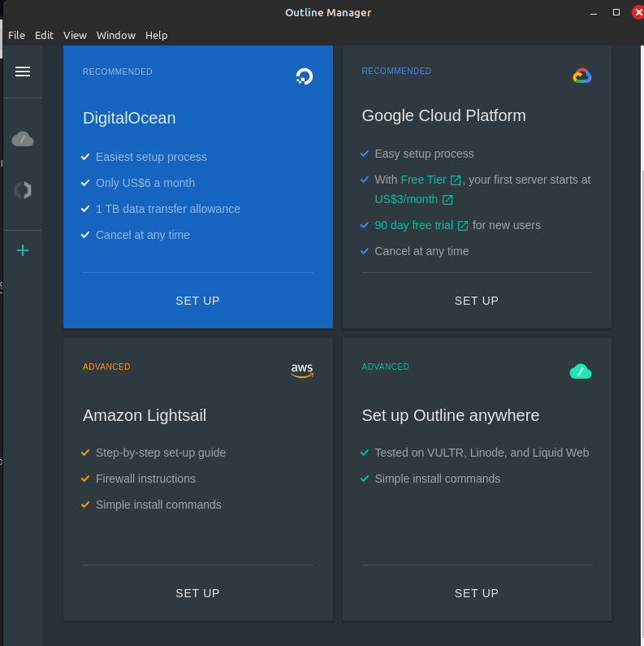The image size is (644, 646).
Task: Open the 90 day free trial link
Action: tap(421, 225)
